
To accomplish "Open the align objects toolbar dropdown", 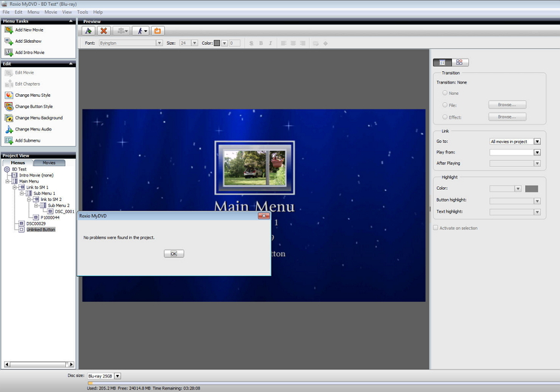I will pos(123,31).
